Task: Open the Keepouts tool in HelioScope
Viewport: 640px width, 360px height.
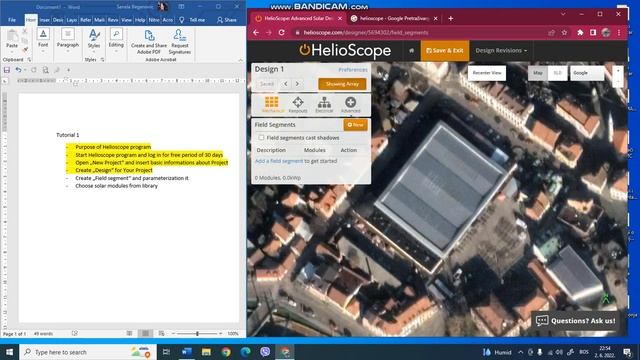Action: (x=298, y=104)
